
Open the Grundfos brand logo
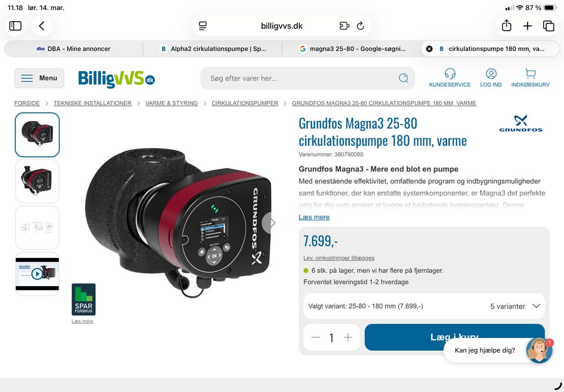pos(521,123)
